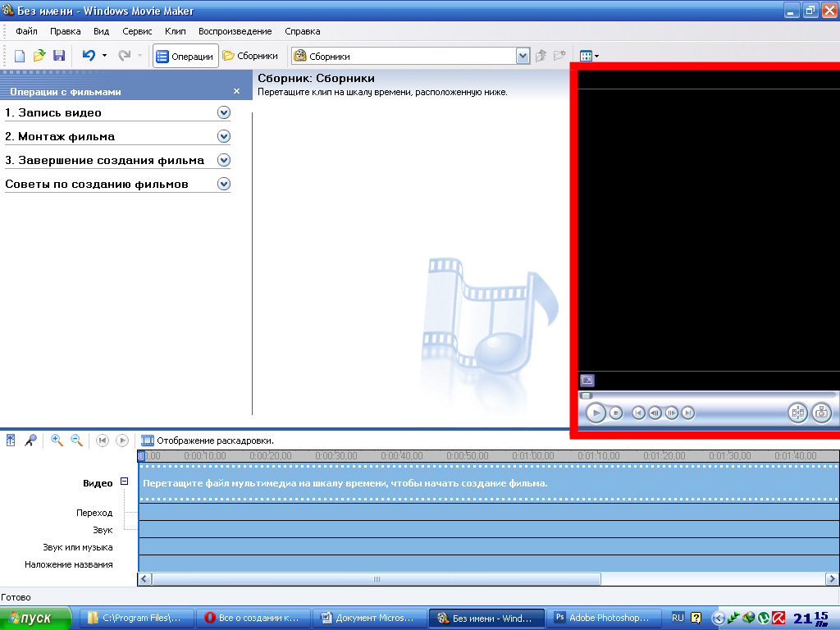The width and height of the screenshot is (840, 630).
Task: Save the project with the floppy disk icon
Action: pos(59,56)
